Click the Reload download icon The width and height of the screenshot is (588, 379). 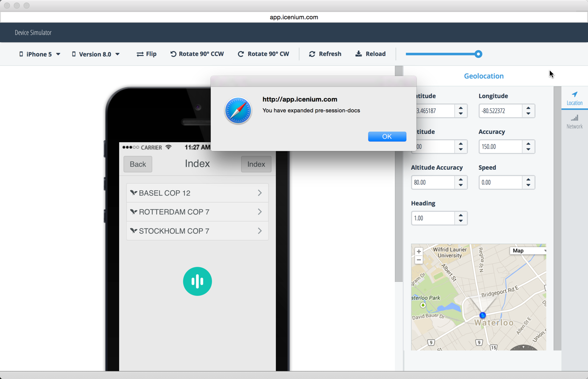[x=359, y=54]
